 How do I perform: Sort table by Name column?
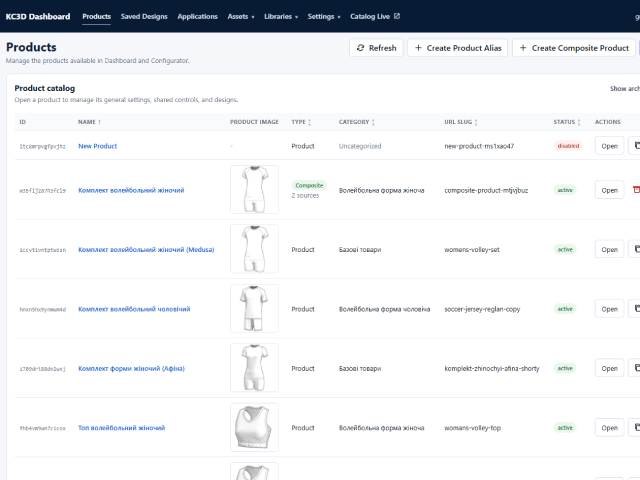click(89, 122)
